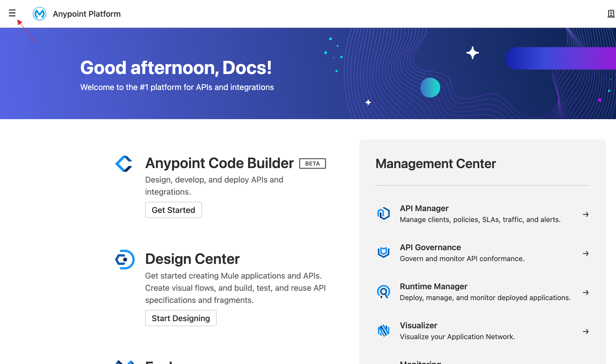This screenshot has width=616, height=364.
Task: Open the API Governance link
Action: [430, 247]
